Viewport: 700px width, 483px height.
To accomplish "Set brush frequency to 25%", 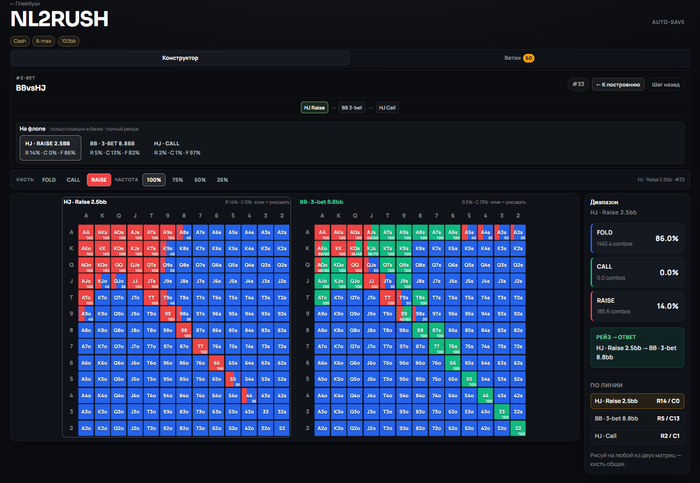I will point(222,180).
